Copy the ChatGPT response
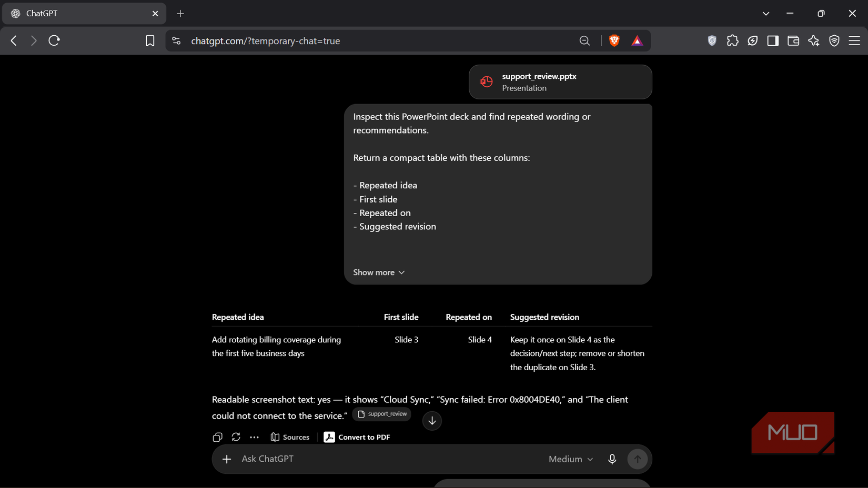Image resolution: width=868 pixels, height=488 pixels. coord(217,437)
